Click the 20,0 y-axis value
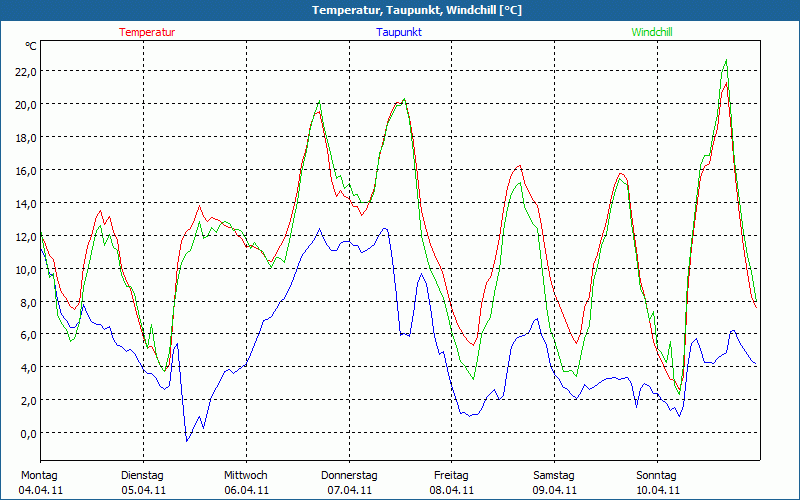800x500 pixels. (x=26, y=105)
